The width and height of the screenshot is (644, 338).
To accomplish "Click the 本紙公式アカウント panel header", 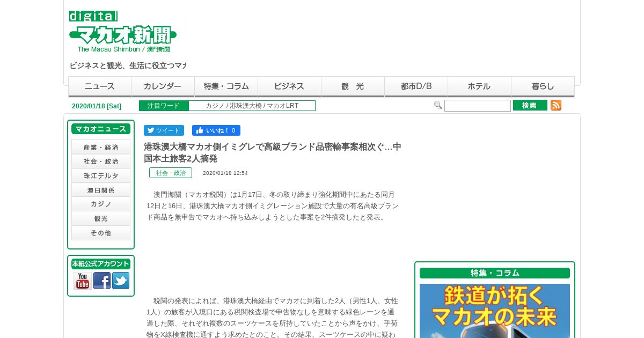I will click(x=101, y=264).
